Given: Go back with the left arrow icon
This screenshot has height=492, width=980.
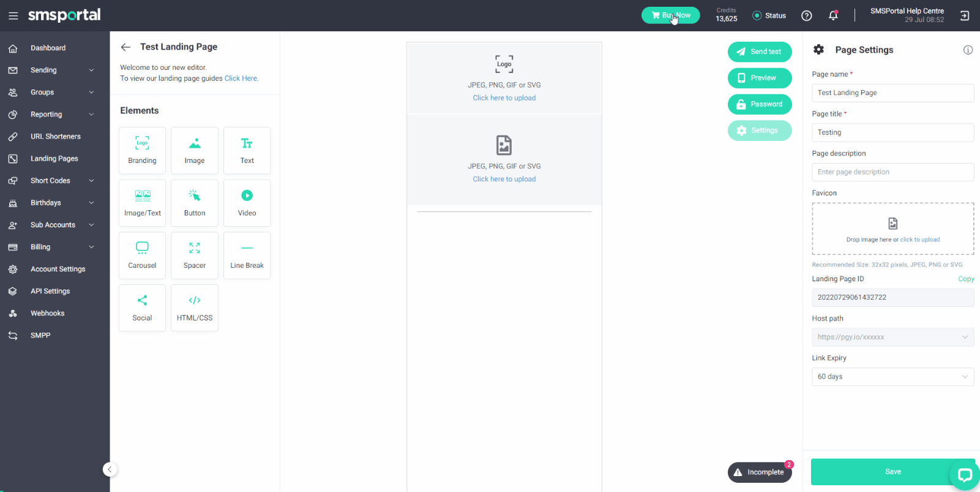Looking at the screenshot, I should click(125, 47).
